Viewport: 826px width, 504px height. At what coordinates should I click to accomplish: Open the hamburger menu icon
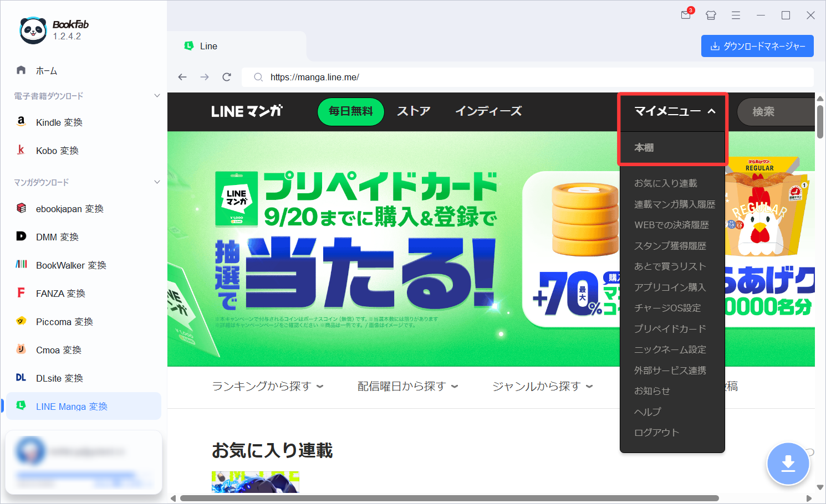click(736, 16)
